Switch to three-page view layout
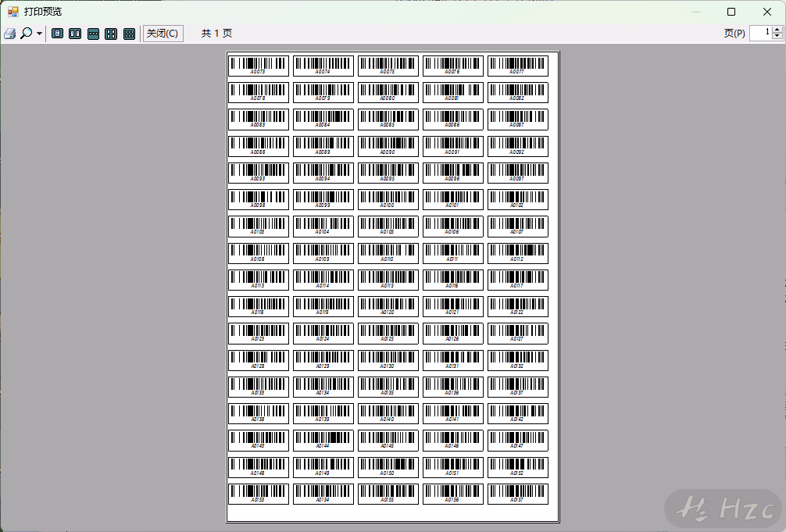This screenshot has width=786, height=532. [x=93, y=34]
